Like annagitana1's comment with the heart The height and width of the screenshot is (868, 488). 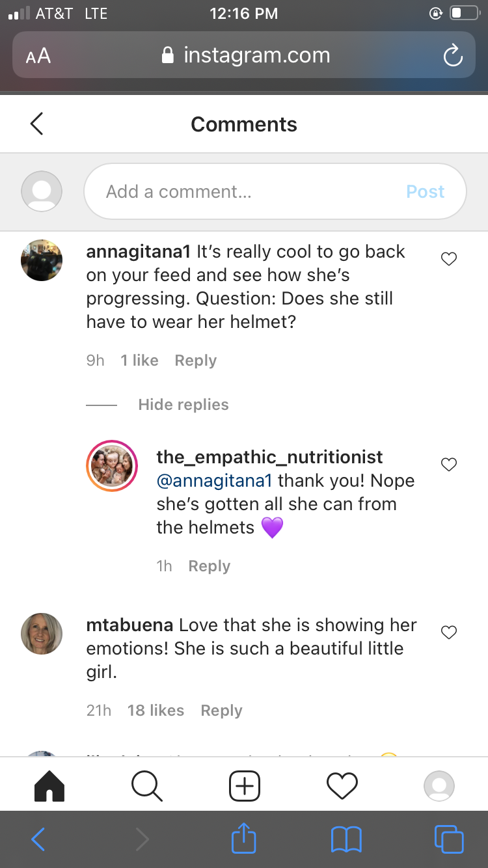pyautogui.click(x=449, y=259)
